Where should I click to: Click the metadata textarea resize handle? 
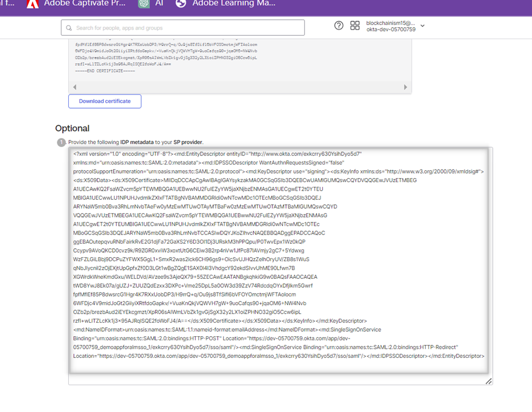pyautogui.click(x=488, y=381)
